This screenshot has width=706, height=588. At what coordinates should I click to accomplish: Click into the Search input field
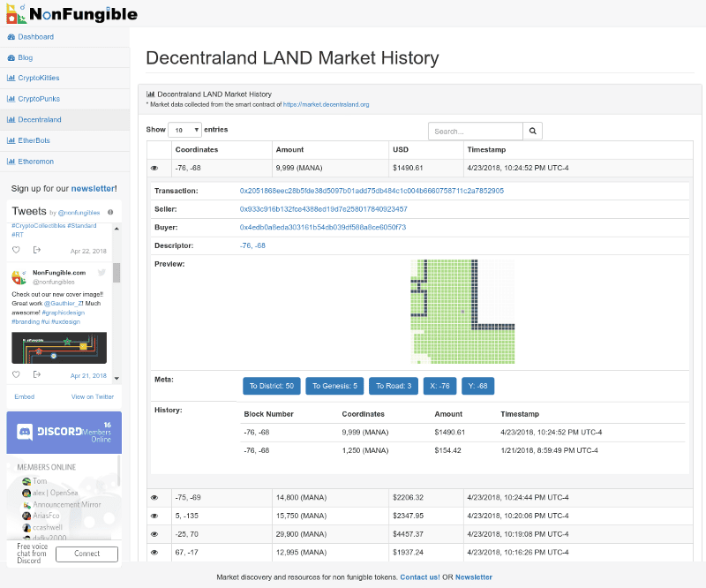pos(475,131)
